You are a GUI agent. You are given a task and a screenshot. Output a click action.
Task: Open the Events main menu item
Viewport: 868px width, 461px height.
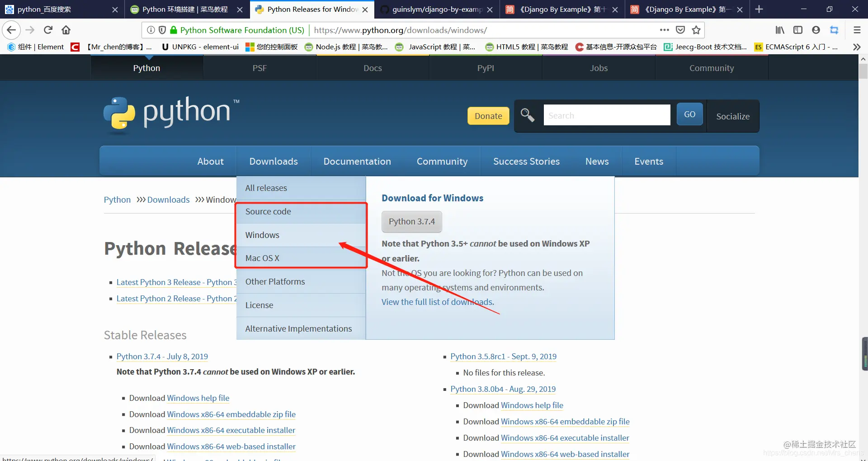pos(649,162)
